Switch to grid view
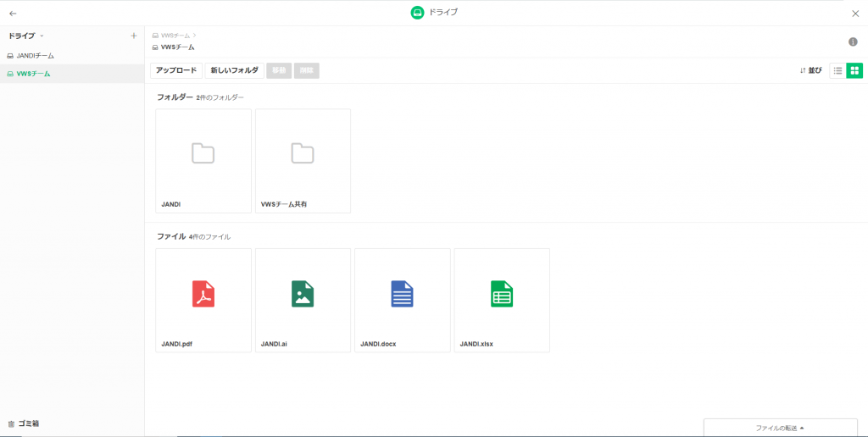This screenshot has height=437, width=868. point(854,71)
